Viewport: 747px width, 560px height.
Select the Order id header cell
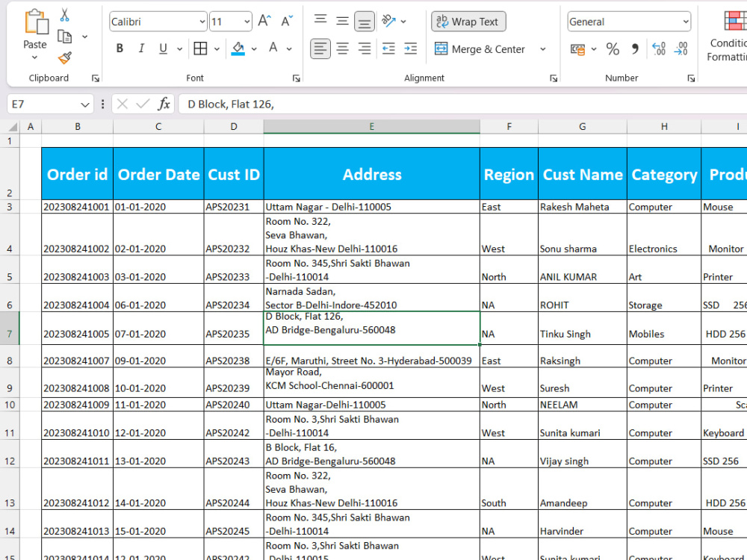click(77, 174)
